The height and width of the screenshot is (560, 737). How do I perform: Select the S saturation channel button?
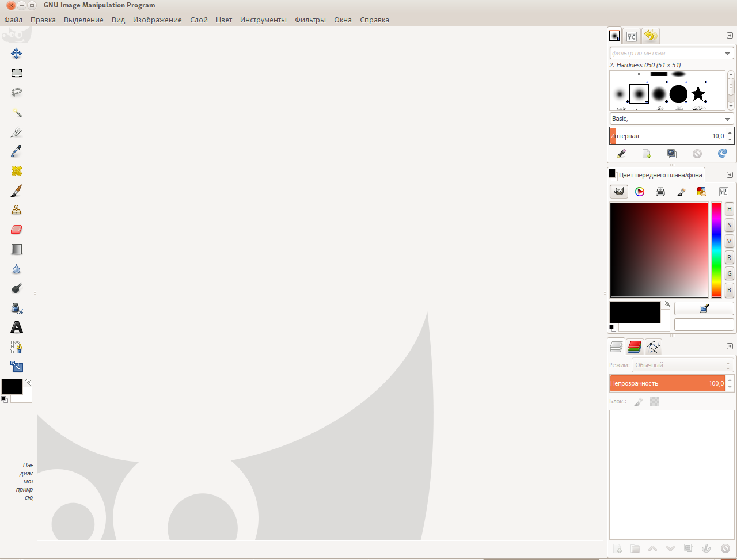(730, 225)
